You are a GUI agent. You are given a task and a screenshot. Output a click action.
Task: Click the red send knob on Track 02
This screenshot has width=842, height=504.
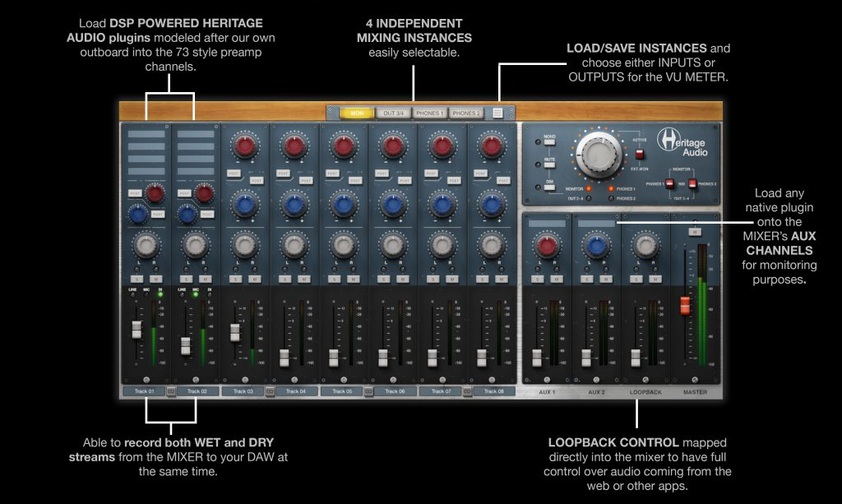(x=205, y=193)
